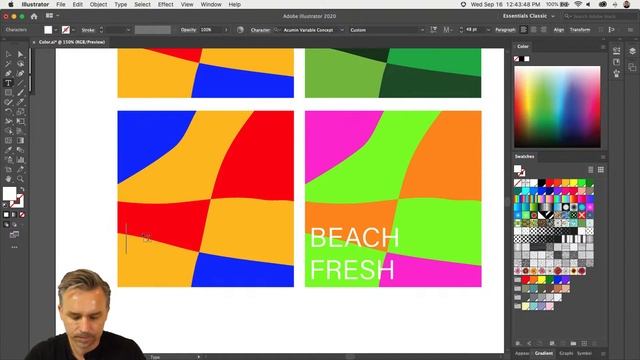Select the Zoom tool

click(x=20, y=179)
